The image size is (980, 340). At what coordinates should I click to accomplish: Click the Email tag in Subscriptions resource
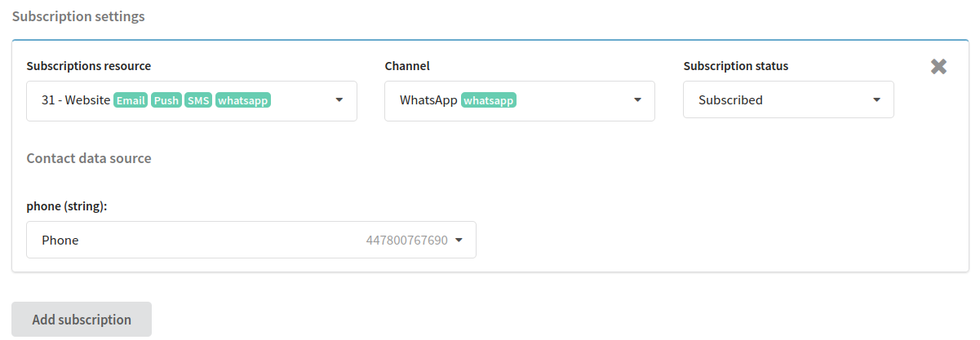coord(131,100)
